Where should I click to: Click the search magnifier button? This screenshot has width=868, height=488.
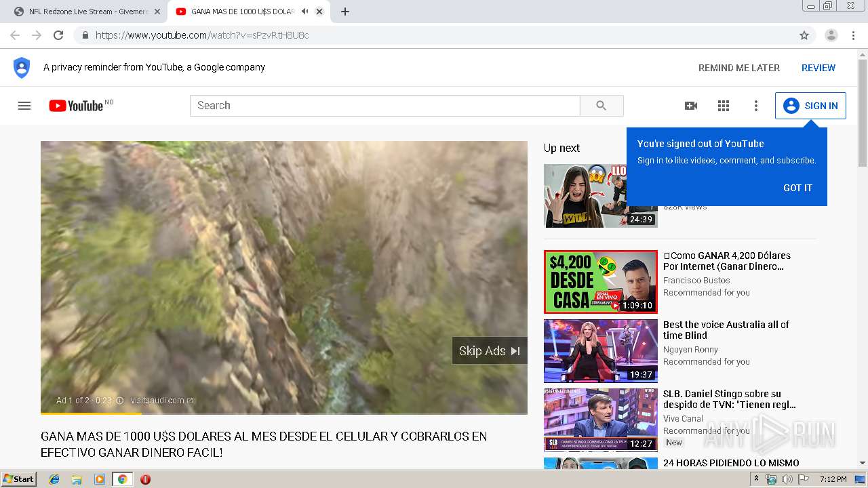pos(601,106)
